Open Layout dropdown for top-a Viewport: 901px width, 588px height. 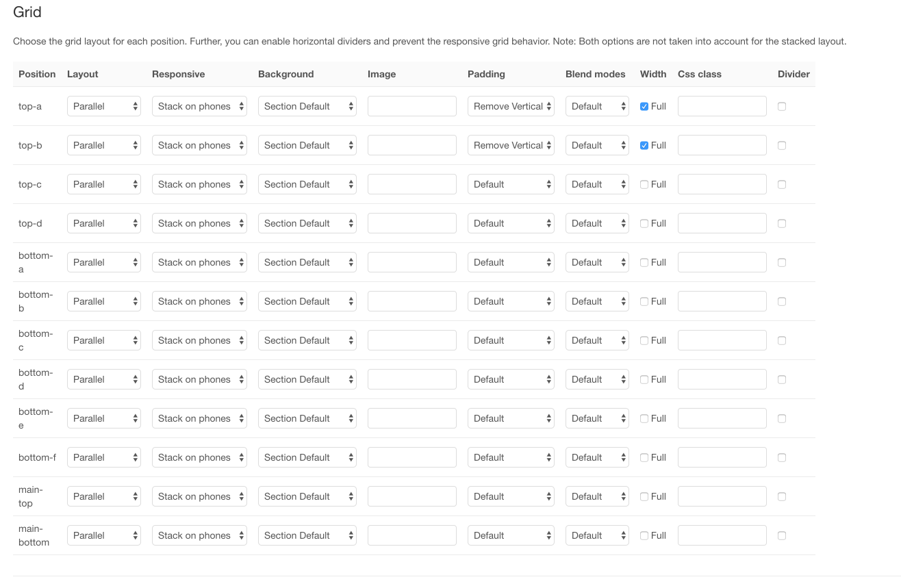pyautogui.click(x=104, y=106)
